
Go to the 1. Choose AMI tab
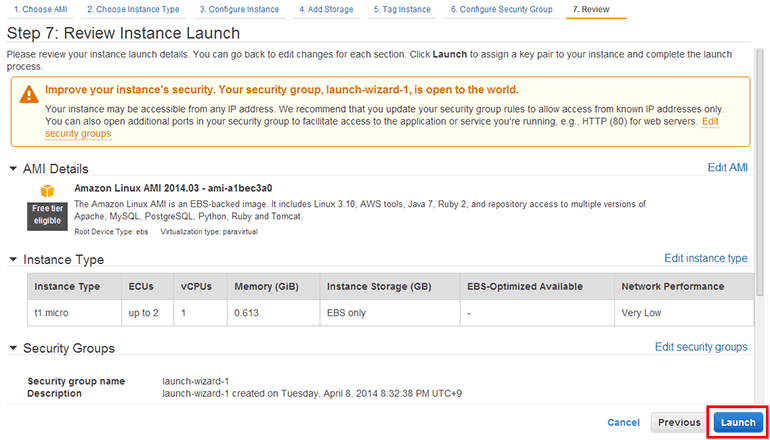tap(39, 9)
